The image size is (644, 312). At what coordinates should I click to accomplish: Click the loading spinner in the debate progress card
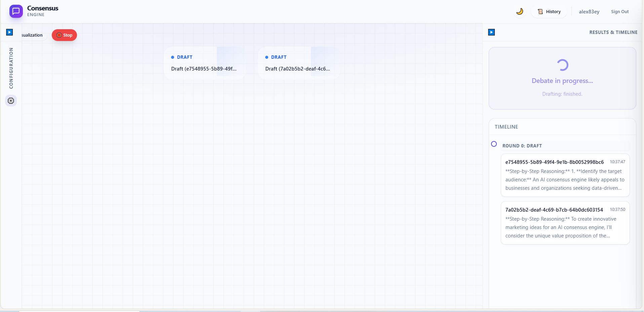(x=562, y=65)
